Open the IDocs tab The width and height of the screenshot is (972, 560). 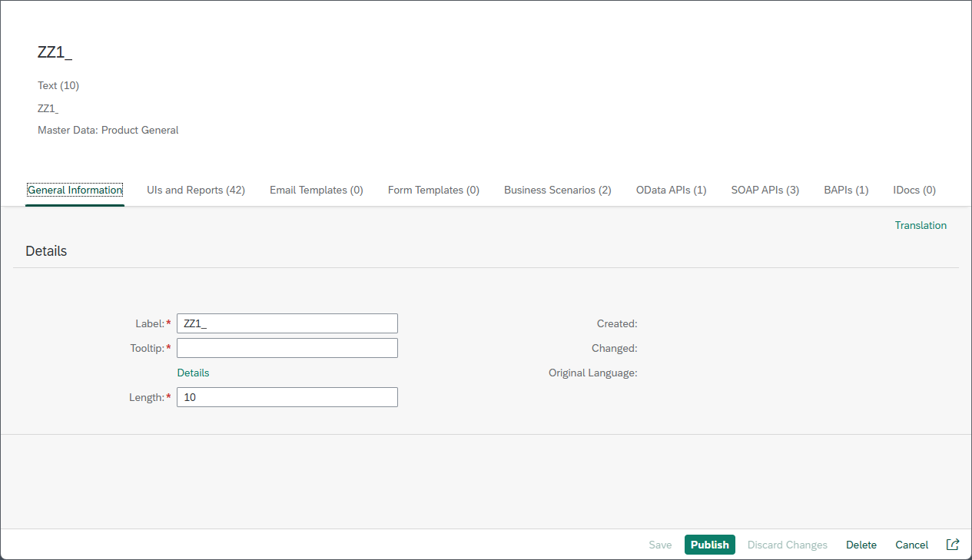(914, 190)
